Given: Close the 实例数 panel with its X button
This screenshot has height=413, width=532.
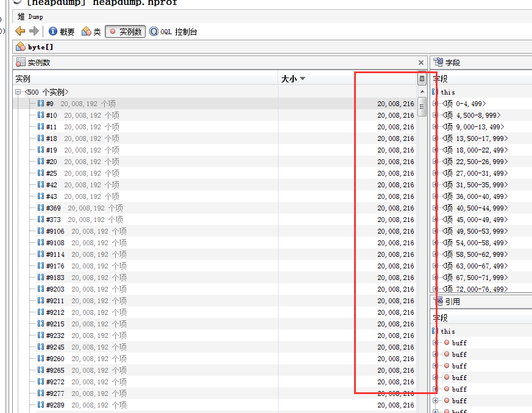Looking at the screenshot, I should coord(420,62).
